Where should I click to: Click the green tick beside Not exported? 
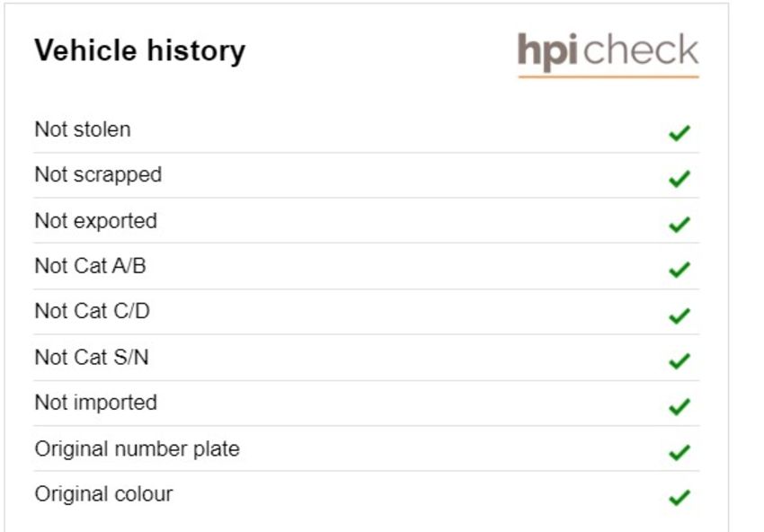click(x=680, y=224)
